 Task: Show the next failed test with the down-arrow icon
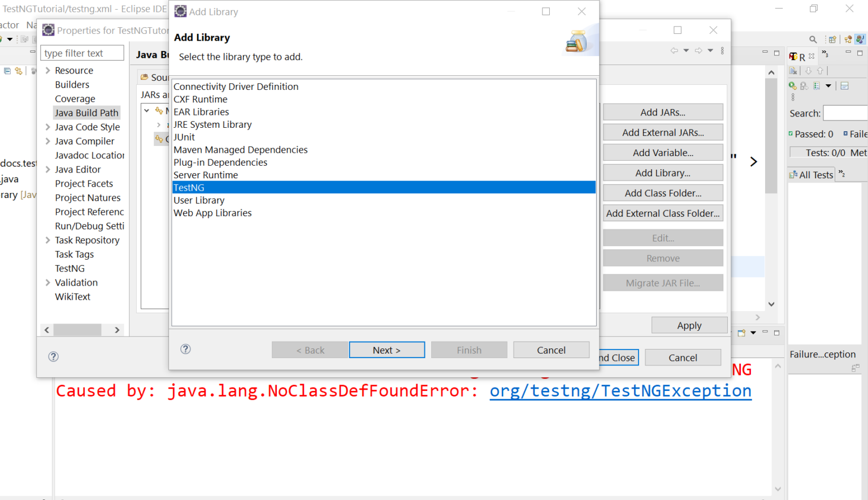(808, 71)
